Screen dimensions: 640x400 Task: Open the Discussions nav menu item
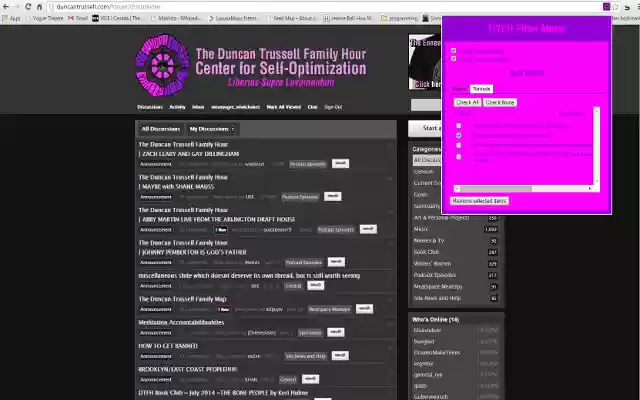150,107
